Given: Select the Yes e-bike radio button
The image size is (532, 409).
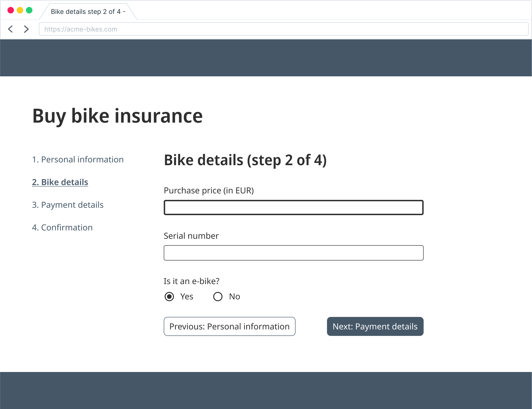Looking at the screenshot, I should tap(169, 297).
